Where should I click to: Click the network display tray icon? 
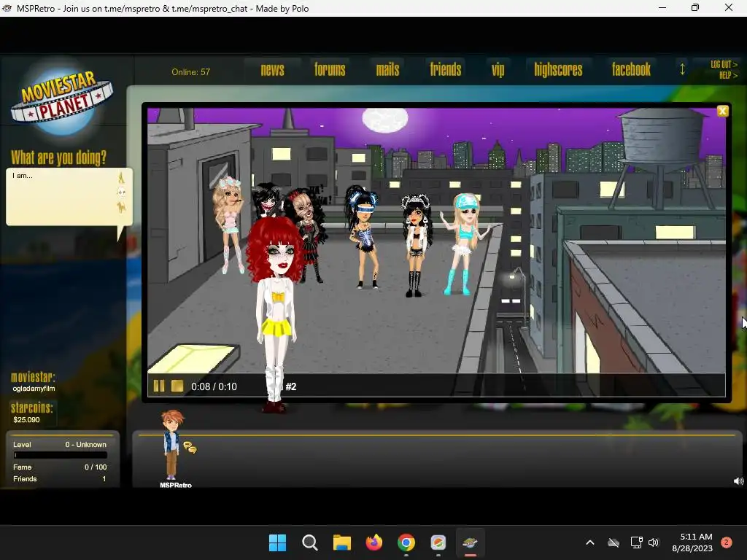tap(636, 542)
